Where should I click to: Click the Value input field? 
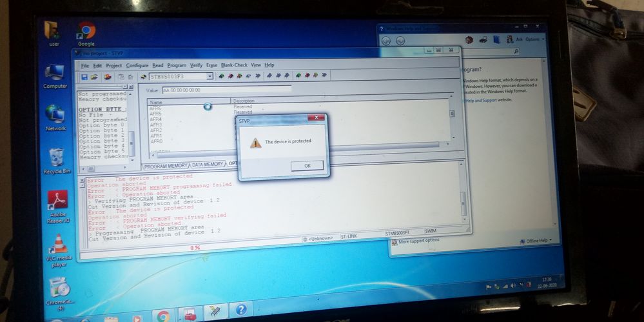click(x=227, y=90)
